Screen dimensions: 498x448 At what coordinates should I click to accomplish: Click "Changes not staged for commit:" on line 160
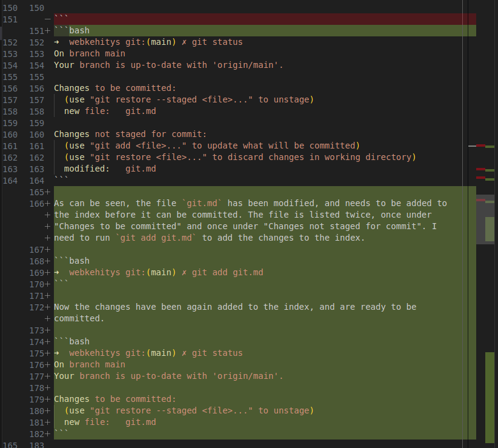130,134
